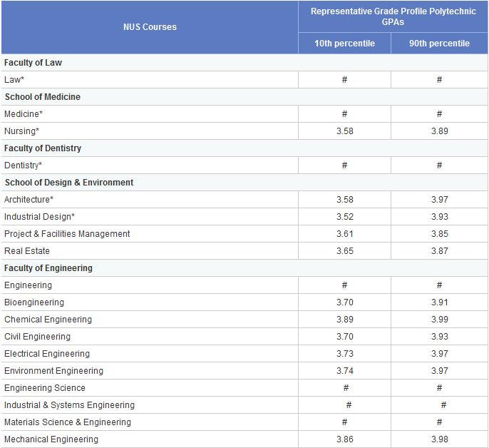
Task: Select the School of Medicine section heading
Action: tap(43, 97)
